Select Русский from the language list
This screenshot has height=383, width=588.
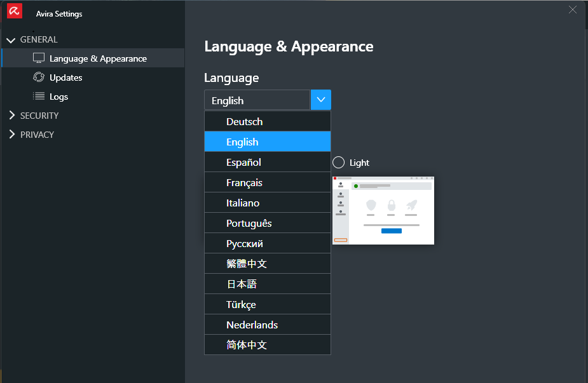pos(244,243)
